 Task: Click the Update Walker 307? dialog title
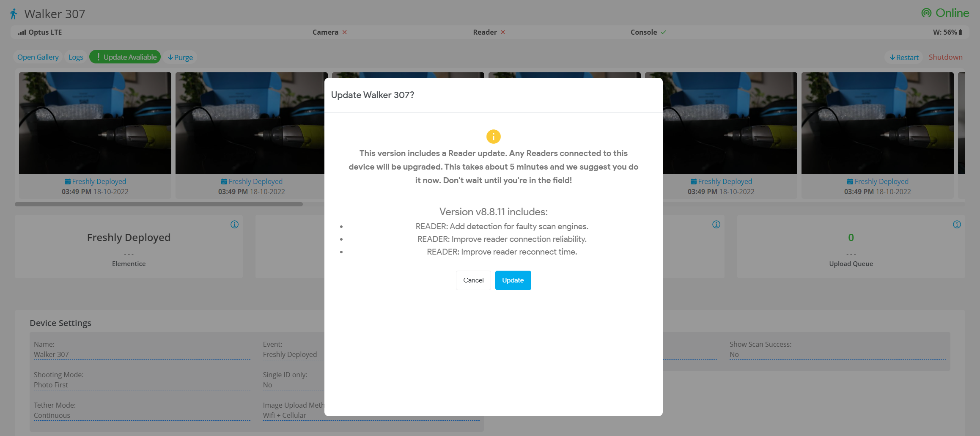click(x=373, y=95)
